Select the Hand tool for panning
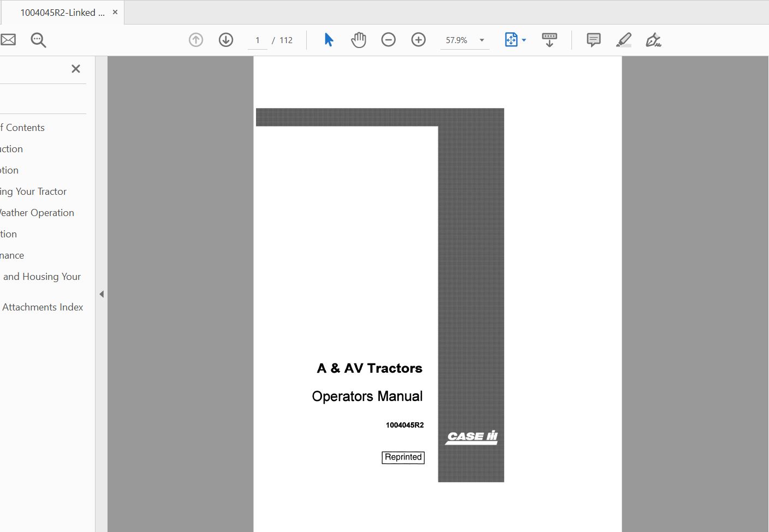The height and width of the screenshot is (532, 769). coord(359,39)
